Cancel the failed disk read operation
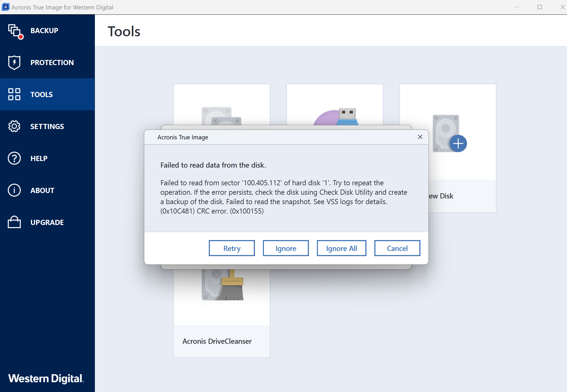 click(397, 248)
